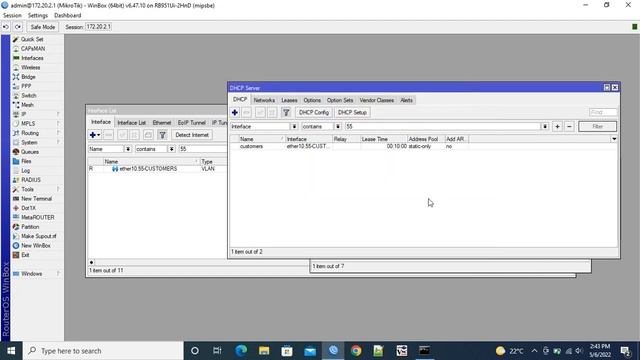Open Bridge menu
The width and height of the screenshot is (640, 360).
click(x=28, y=77)
